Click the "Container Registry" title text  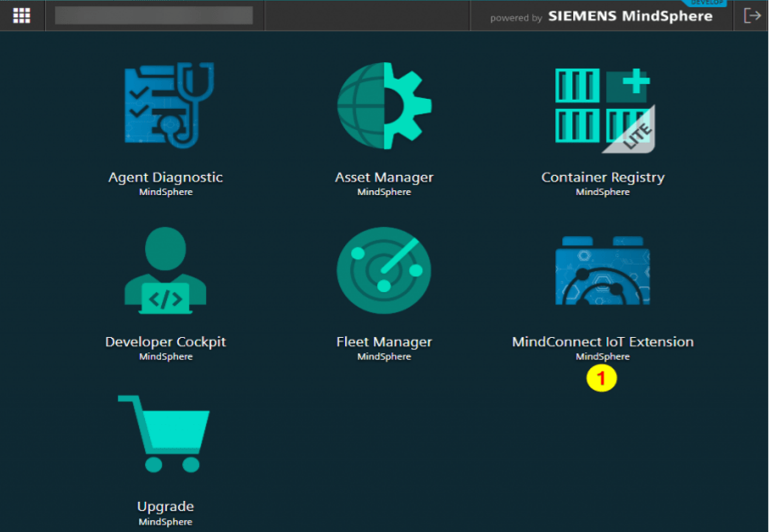coord(603,178)
